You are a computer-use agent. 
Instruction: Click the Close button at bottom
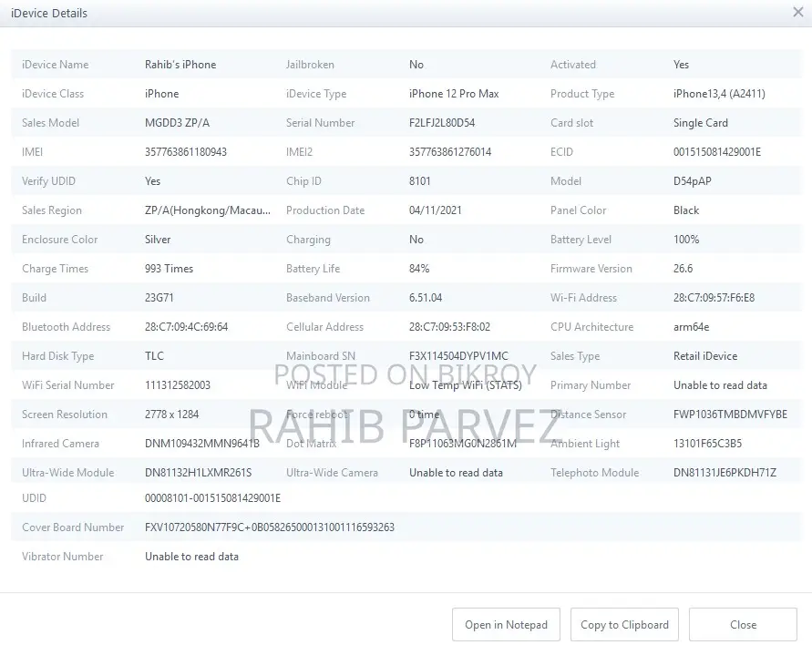743,625
